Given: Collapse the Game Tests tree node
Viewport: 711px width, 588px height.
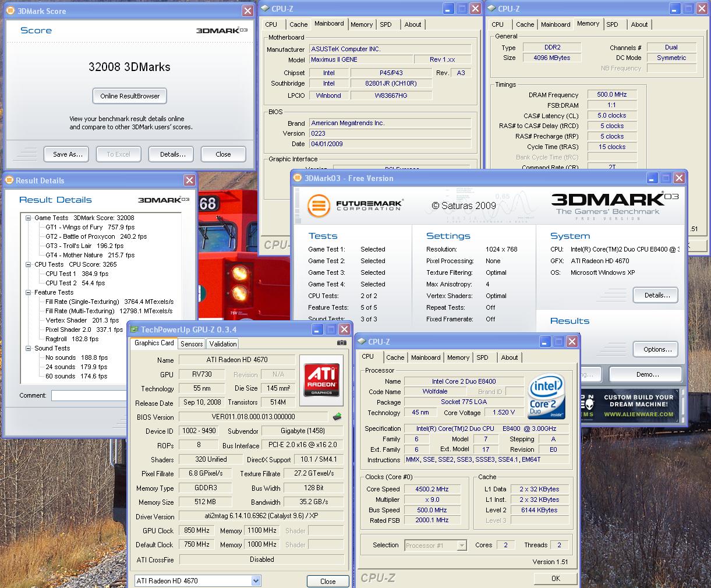Looking at the screenshot, I should [x=29, y=218].
